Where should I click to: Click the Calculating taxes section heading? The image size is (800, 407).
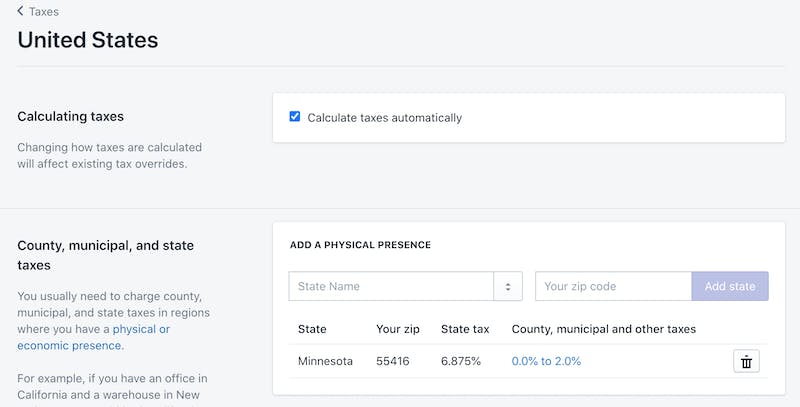[70, 116]
